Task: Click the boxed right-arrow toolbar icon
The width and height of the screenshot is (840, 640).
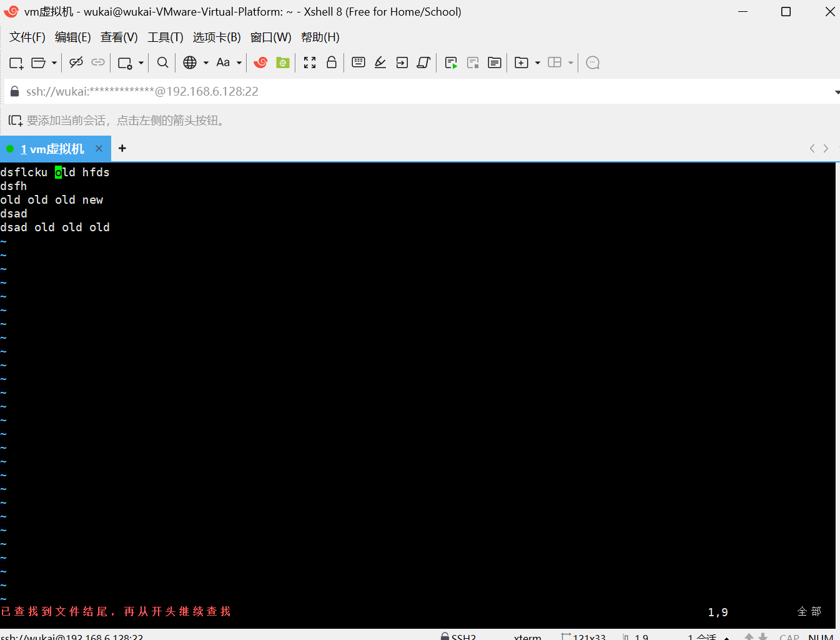Action: click(402, 62)
